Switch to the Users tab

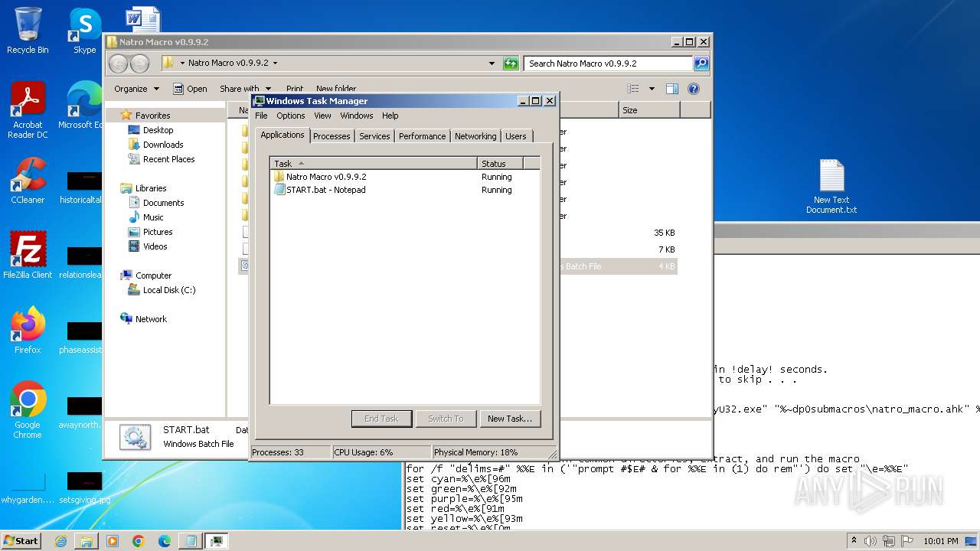coord(516,136)
